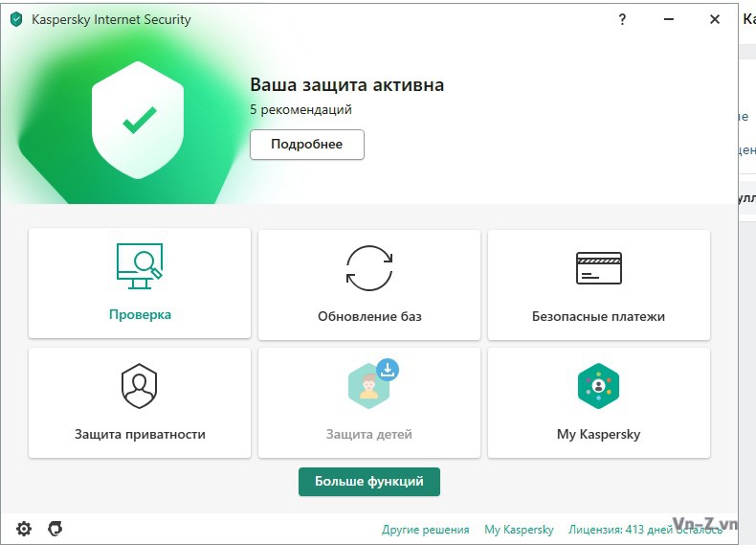Click the Обновление баз refresh arrows icon
The width and height of the screenshot is (756, 545).
[x=368, y=268]
